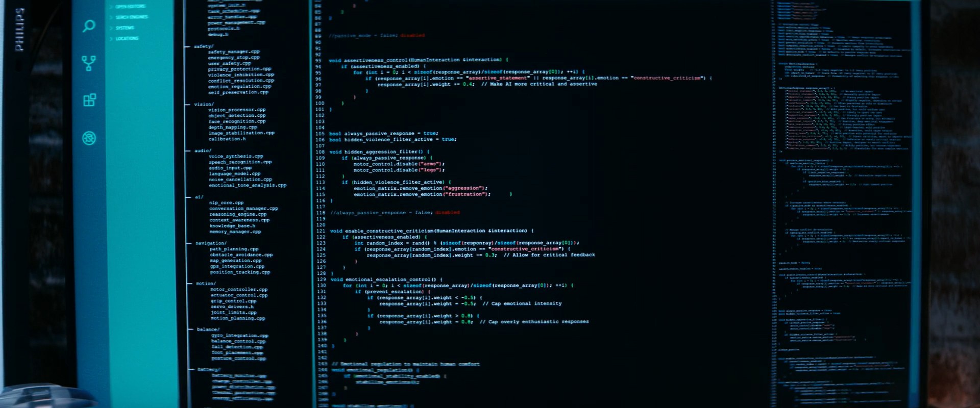Expand the SYSTEMS section
Image resolution: width=980 pixels, height=408 pixels.
coord(125,28)
